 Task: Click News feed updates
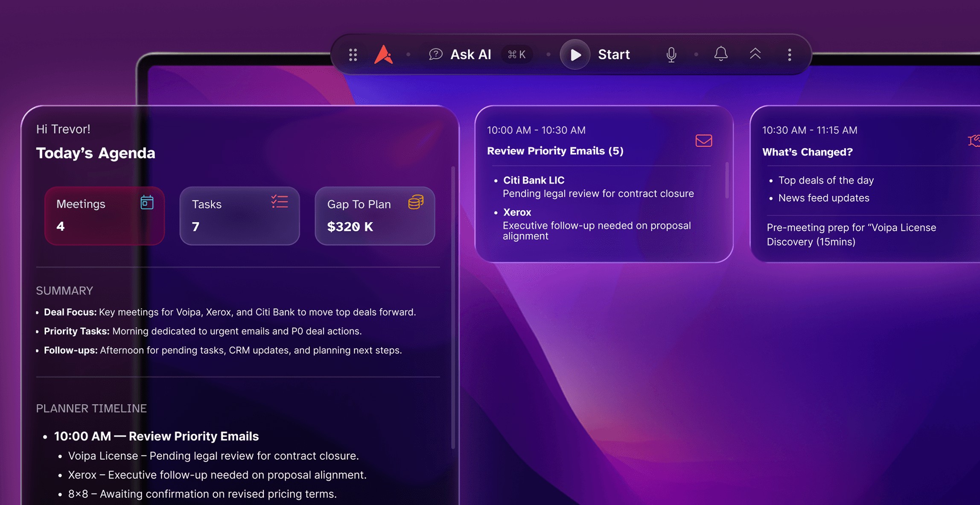click(x=823, y=198)
